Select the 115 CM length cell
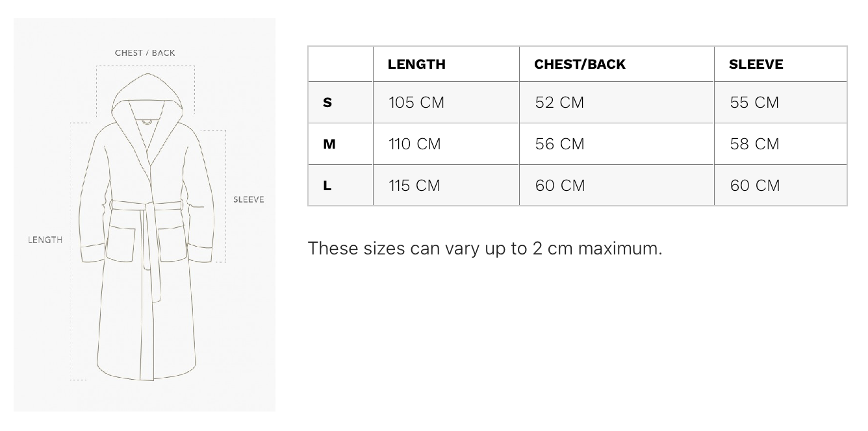Screen dimensions: 868x431 click(x=446, y=186)
